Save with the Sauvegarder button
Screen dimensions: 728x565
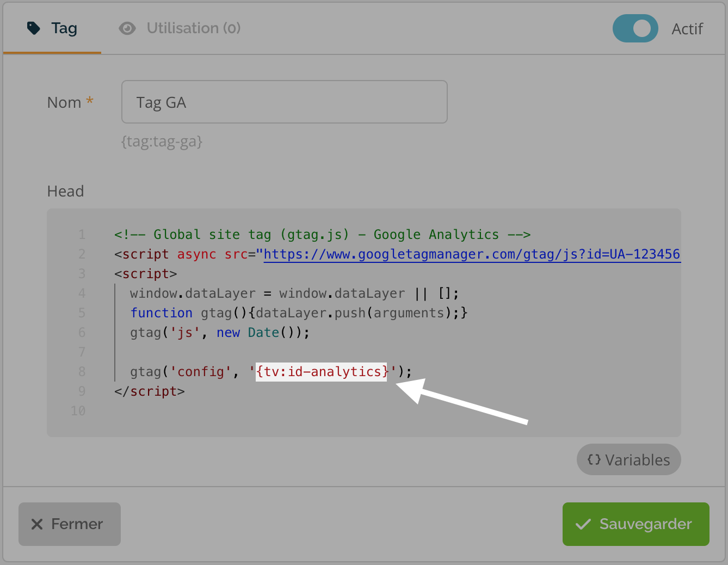tap(636, 524)
